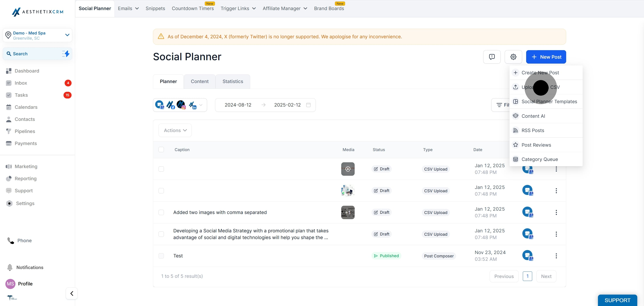The height and width of the screenshot is (306, 644).
Task: Select the checkbox for the Test post
Action: [x=161, y=256]
